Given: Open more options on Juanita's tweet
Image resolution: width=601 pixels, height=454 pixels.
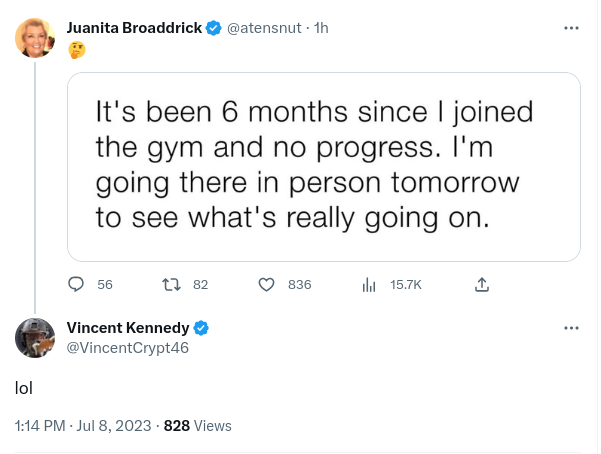Looking at the screenshot, I should (x=571, y=28).
